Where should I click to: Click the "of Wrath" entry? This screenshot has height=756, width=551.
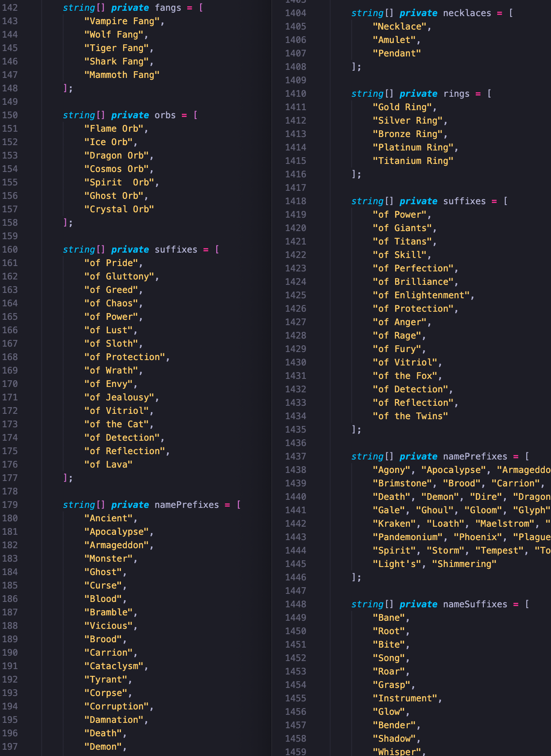coord(111,370)
